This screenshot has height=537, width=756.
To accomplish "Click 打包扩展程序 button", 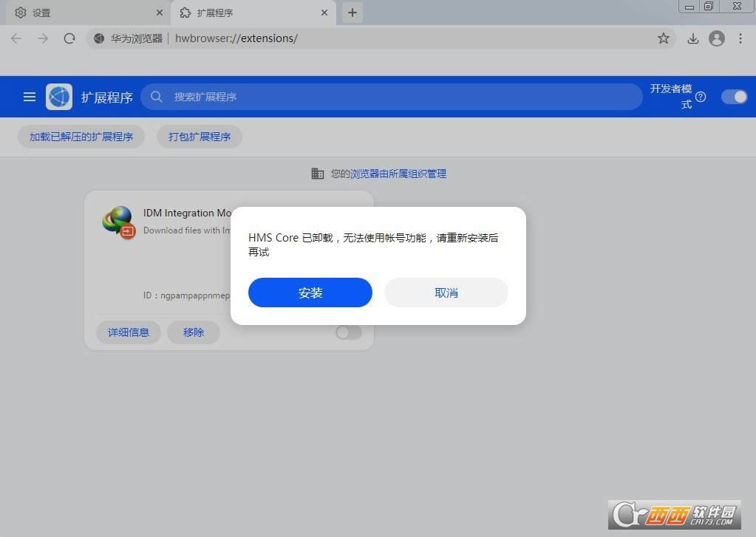I will (199, 137).
